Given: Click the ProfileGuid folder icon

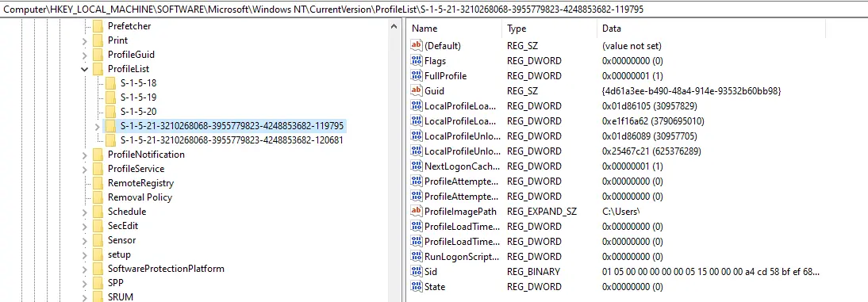Looking at the screenshot, I should click(98, 55).
